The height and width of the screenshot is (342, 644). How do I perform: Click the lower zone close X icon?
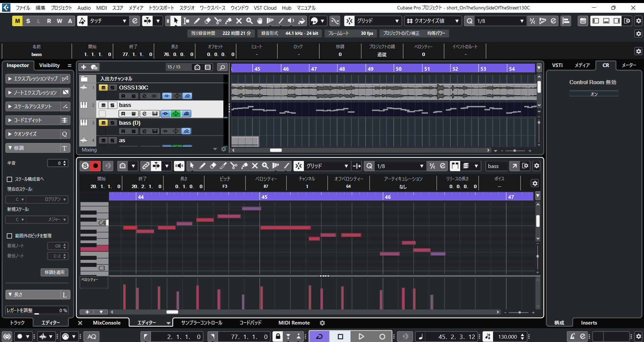pos(80,323)
